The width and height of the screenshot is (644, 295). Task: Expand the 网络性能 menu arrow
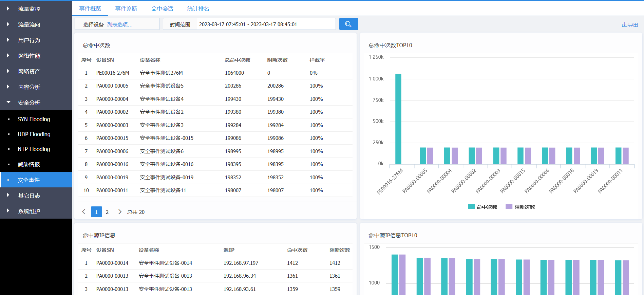point(8,55)
